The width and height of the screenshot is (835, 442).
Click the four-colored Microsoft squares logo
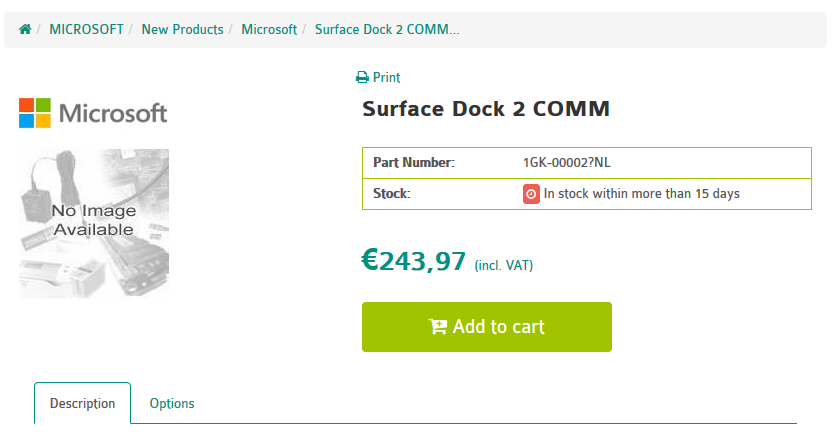pos(34,113)
